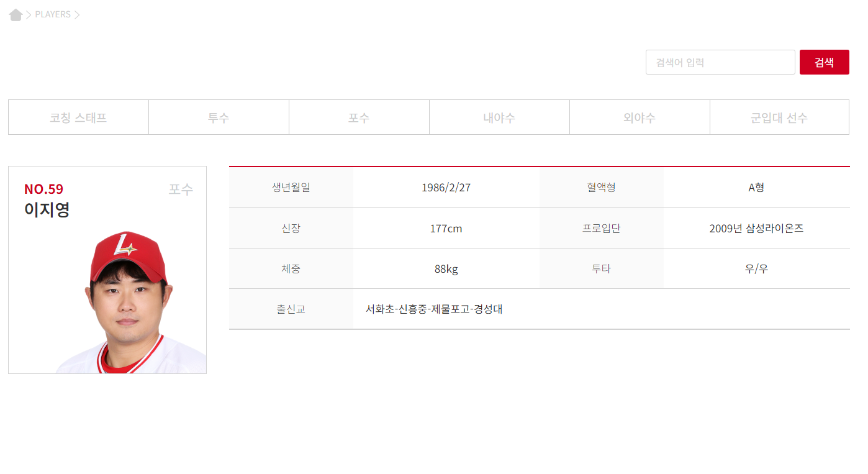Switch to the 외야수 outfielders tab
The width and height of the screenshot is (868, 474).
click(640, 117)
